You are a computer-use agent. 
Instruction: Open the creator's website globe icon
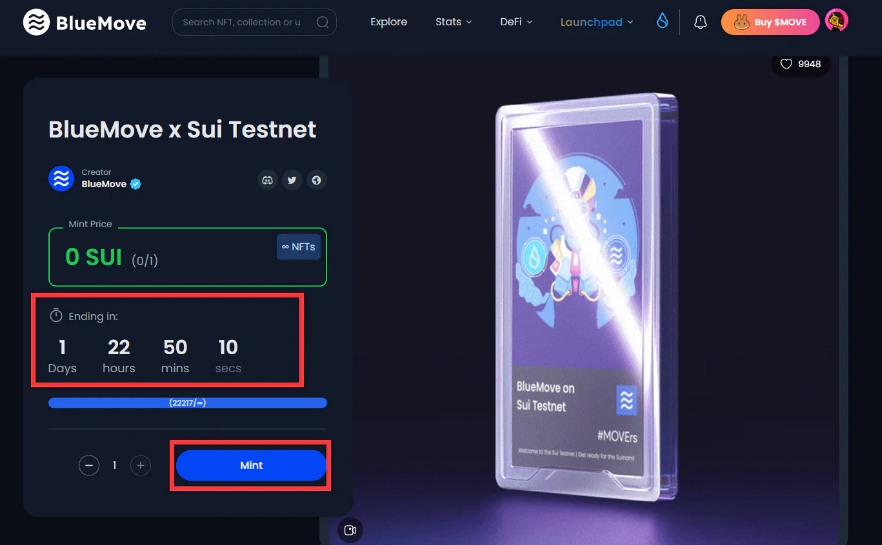pos(317,180)
